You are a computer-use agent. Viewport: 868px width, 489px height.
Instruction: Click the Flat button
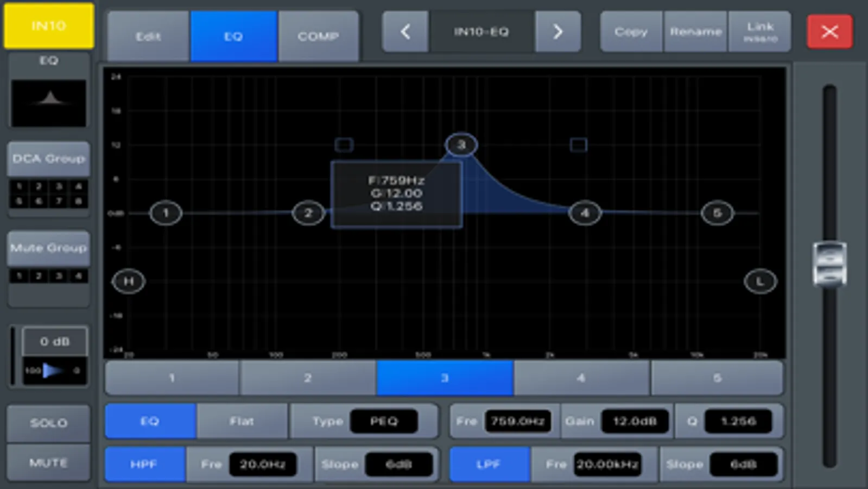tap(242, 421)
